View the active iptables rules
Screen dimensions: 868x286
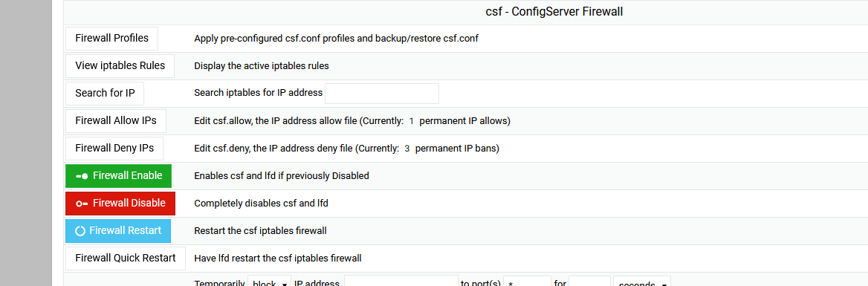pyautogui.click(x=120, y=66)
